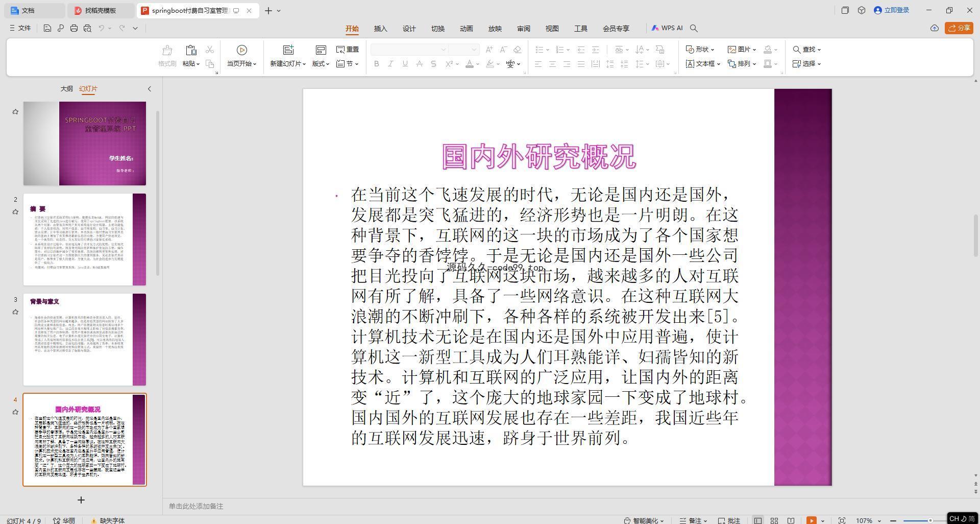Open font name dropdown

coord(443,50)
